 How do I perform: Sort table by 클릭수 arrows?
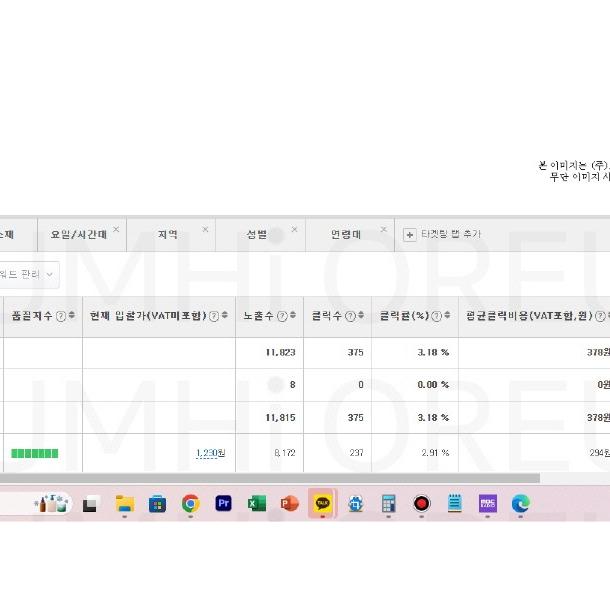point(361,315)
